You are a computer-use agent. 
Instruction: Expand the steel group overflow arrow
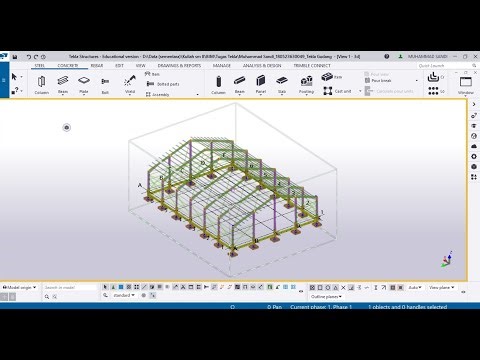coord(197,95)
